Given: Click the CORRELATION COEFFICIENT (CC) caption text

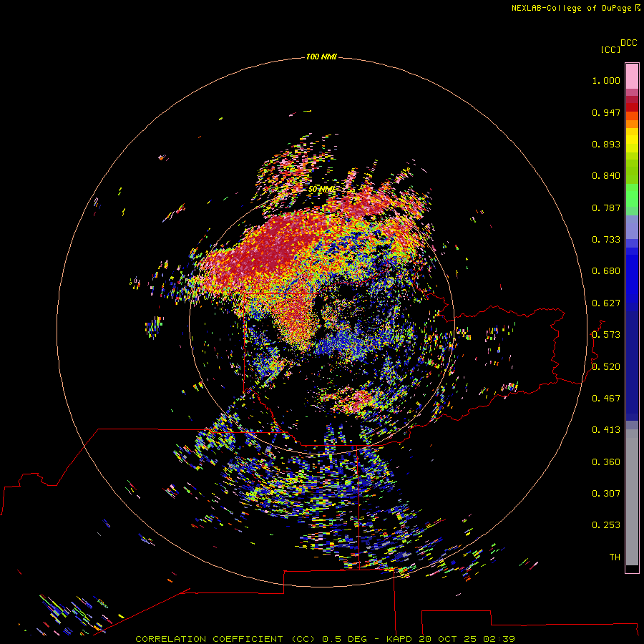Looking at the screenshot, I should click(225, 639).
